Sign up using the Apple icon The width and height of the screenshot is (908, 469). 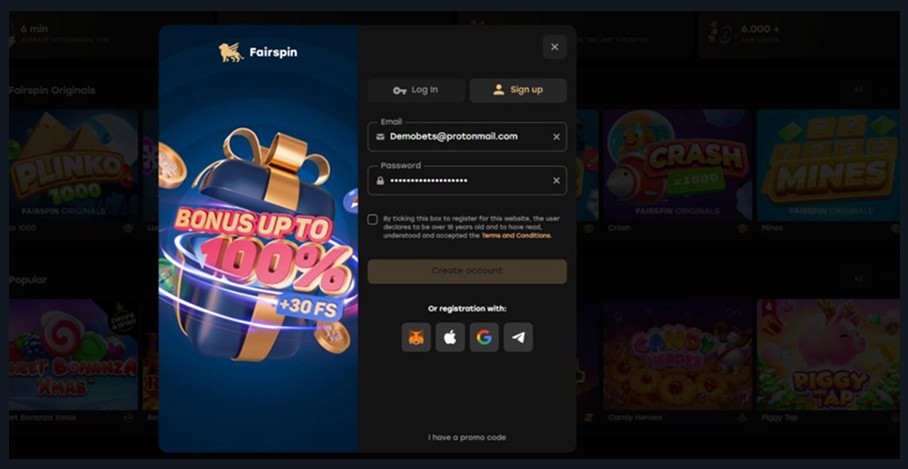coord(450,337)
